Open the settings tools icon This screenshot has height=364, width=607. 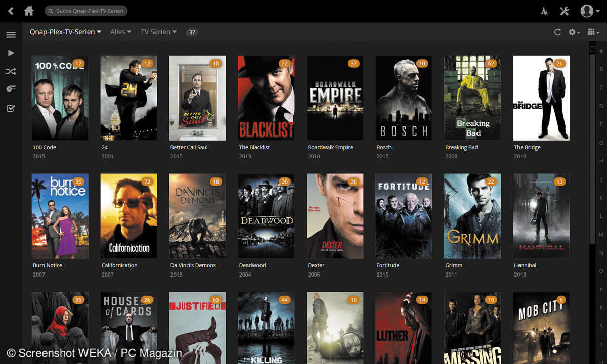click(565, 11)
